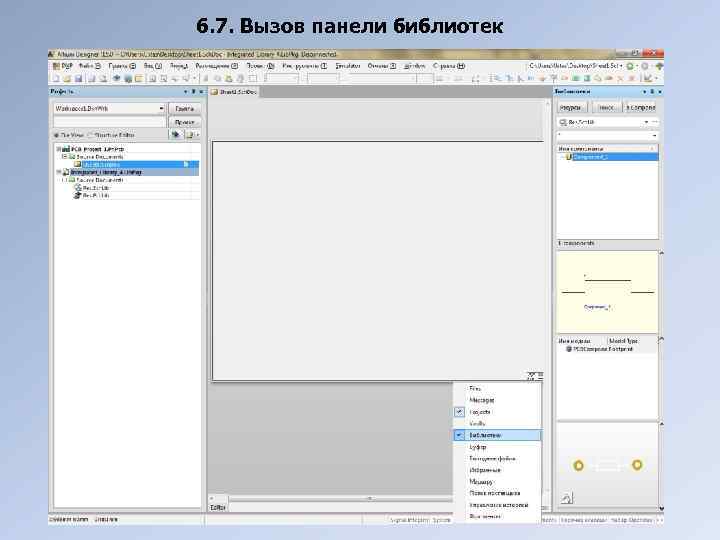
Task: Click the blue arrow icon beside Structure Editor
Action: (x=175, y=135)
